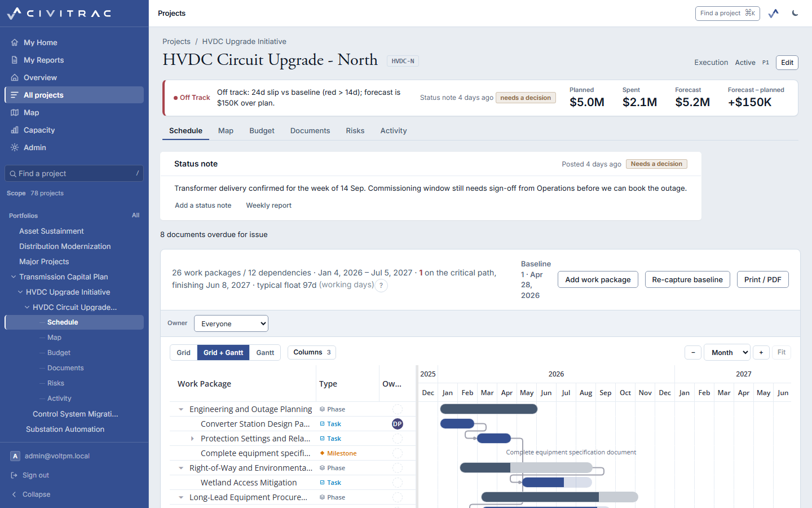Image resolution: width=812 pixels, height=508 pixels.
Task: Switch to the Map tab
Action: click(x=226, y=130)
